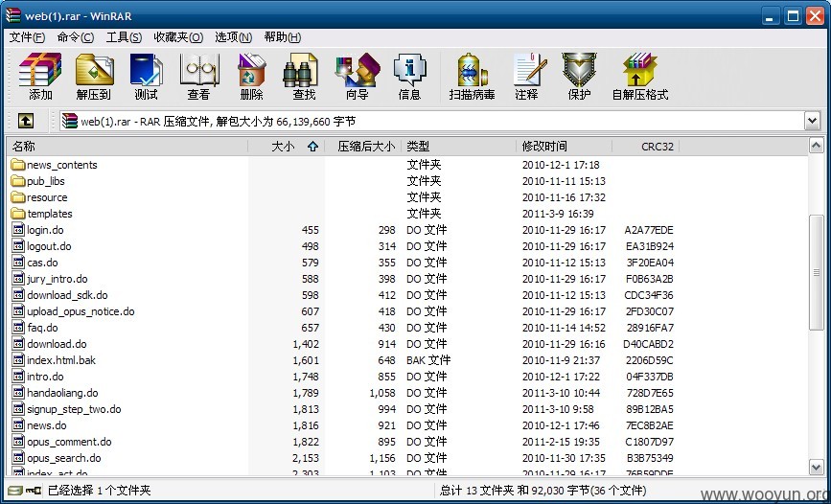
Task: Click the RAR archive icon in address bar
Action: [69, 122]
